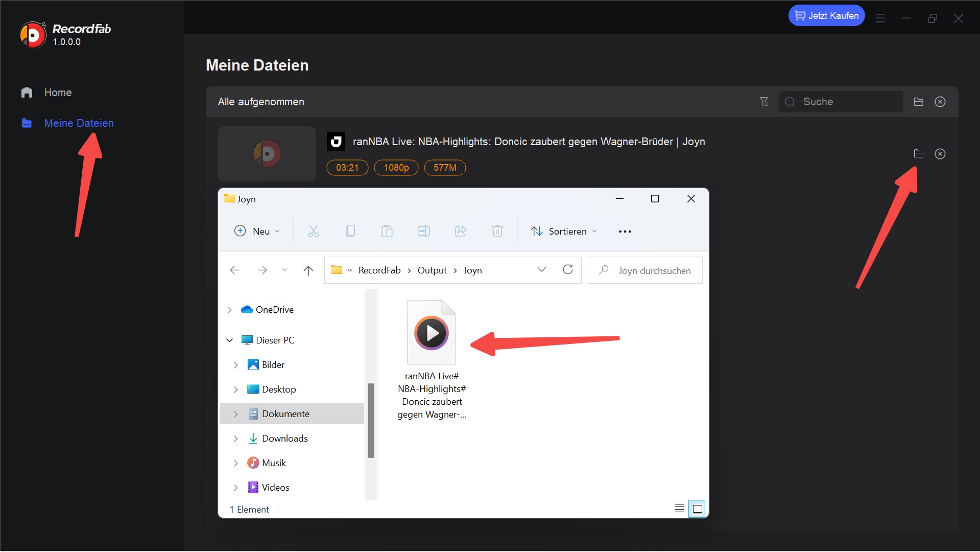Switch to large icons view icon

point(697,509)
